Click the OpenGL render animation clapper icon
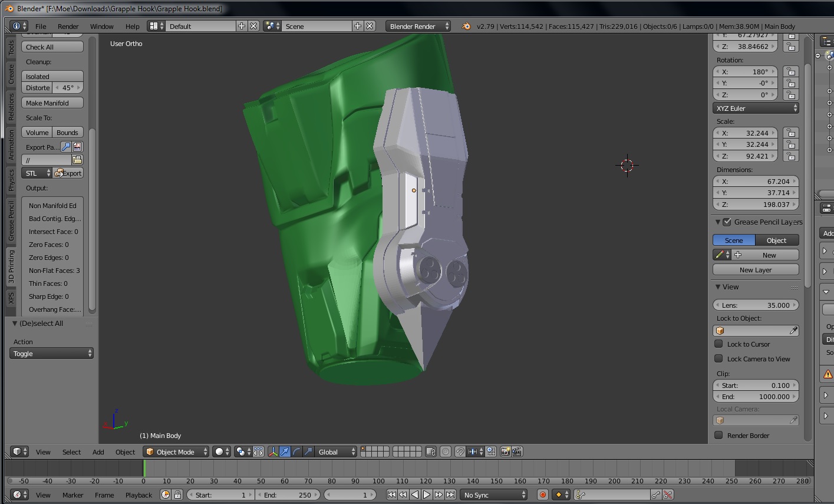This screenshot has width=834, height=504. click(x=517, y=452)
